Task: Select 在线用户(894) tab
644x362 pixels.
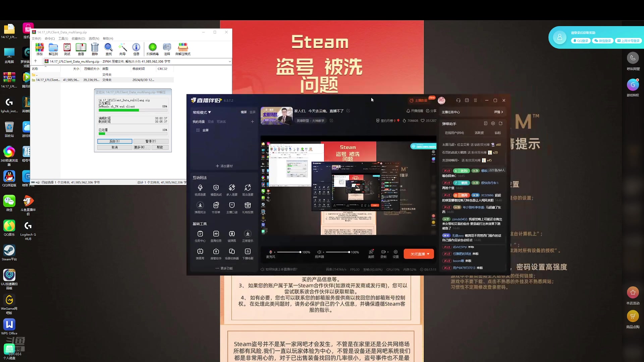Action: pos(454,133)
